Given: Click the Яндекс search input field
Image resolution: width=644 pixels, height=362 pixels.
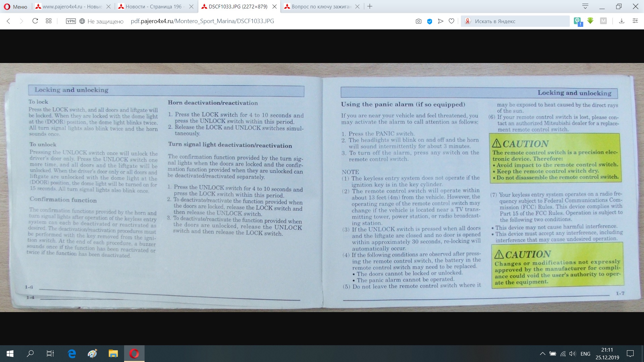Looking at the screenshot, I should point(520,21).
